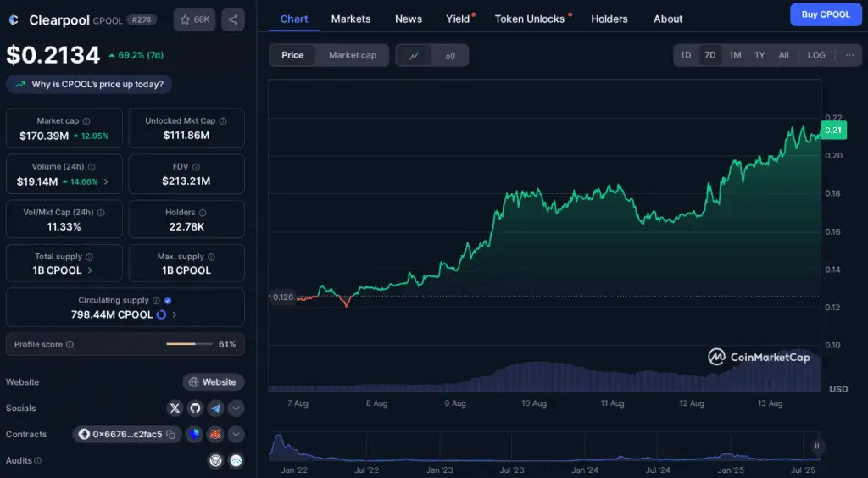Click the range selector handle on mini chart
This screenshot has width=868, height=478.
coord(817,446)
